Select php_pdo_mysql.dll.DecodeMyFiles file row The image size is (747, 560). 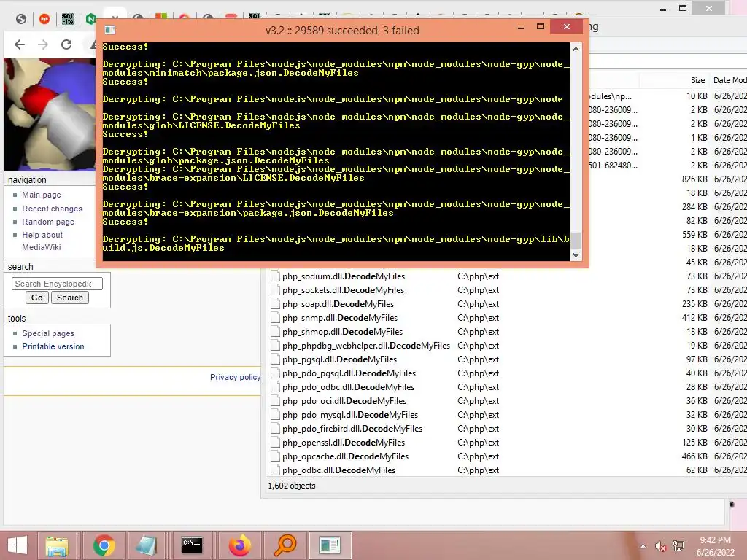click(506, 415)
